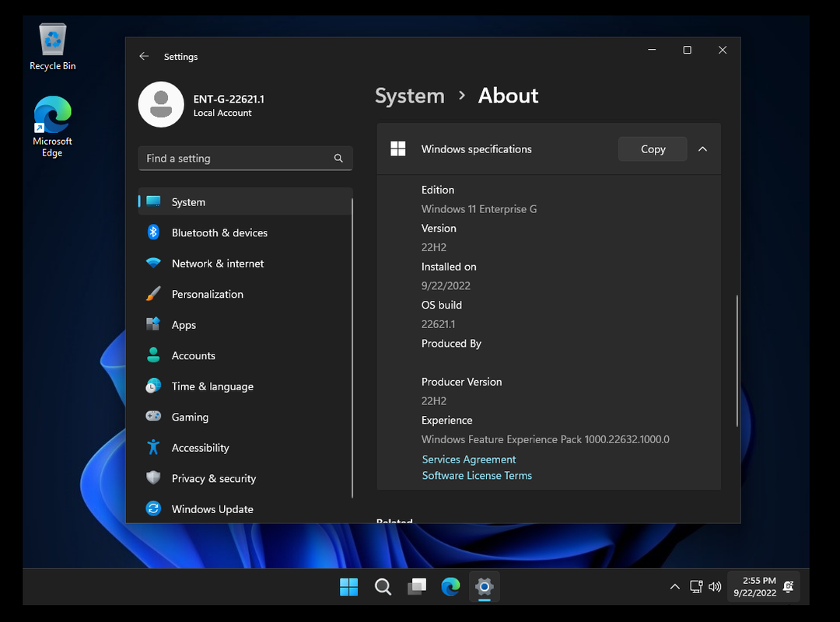Open the Start menu from taskbar
The height and width of the screenshot is (622, 840).
349,587
